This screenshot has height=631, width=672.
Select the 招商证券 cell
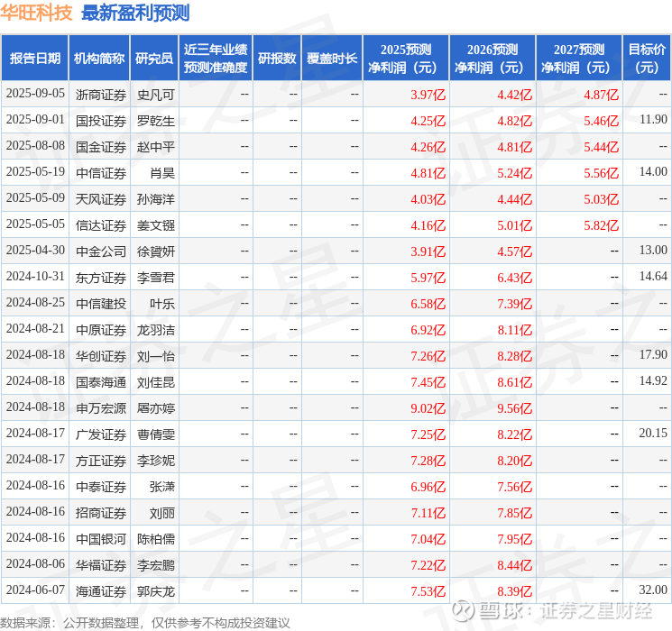(101, 513)
